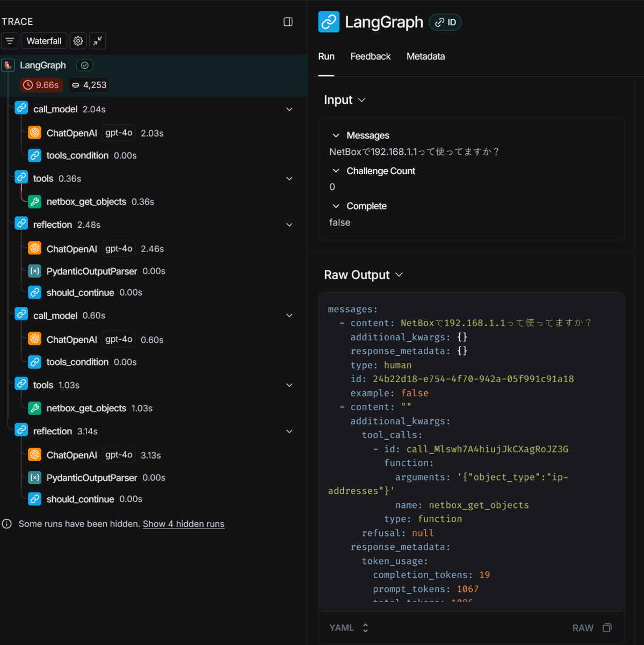The width and height of the screenshot is (644, 645).
Task: Click the info icon near hidden runs
Action: click(7, 524)
